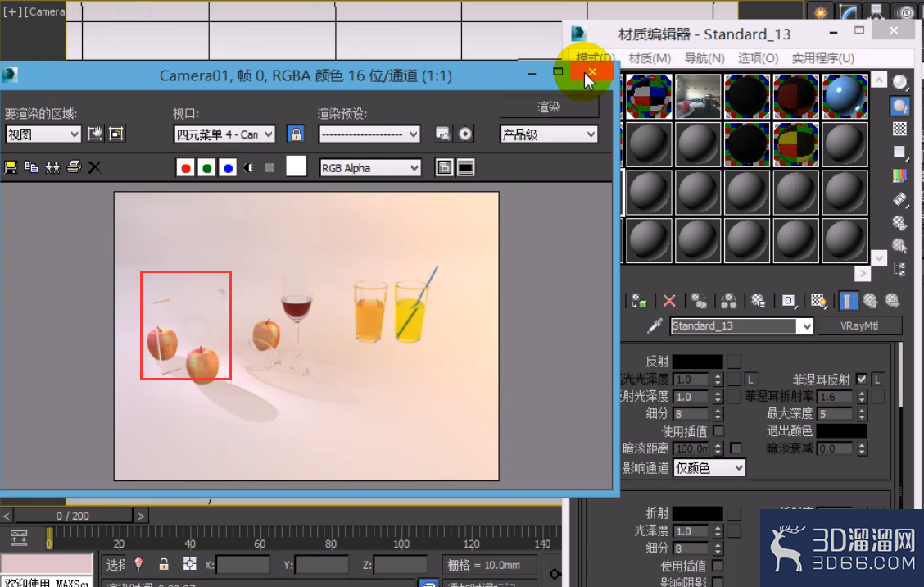924x587 pixels.
Task: Open the production level dropdown
Action: pos(549,134)
